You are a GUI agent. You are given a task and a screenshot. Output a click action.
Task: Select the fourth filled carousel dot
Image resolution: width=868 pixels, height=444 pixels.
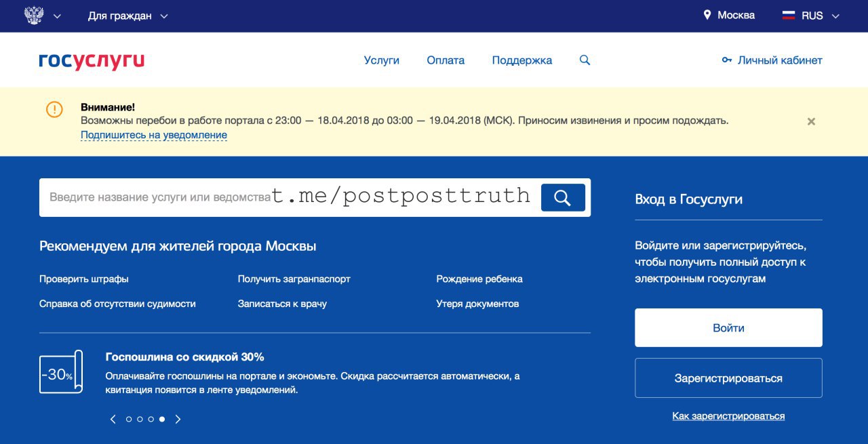(161, 420)
